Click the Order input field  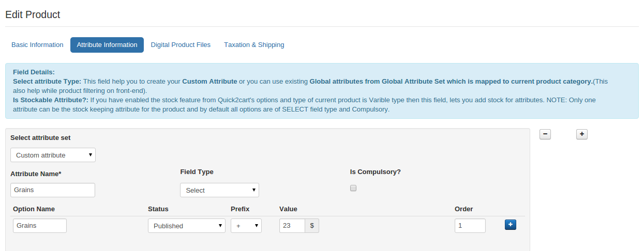pos(470,226)
